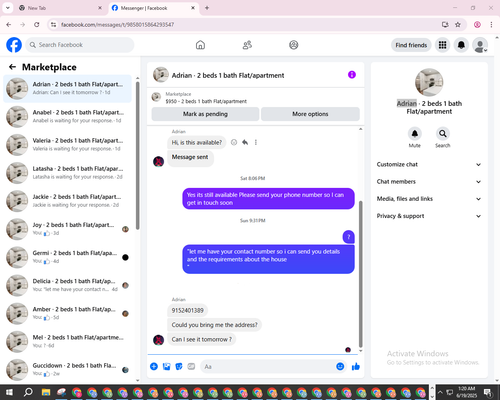This screenshot has height=400, width=500.
Task: Bookmark this page with the star icon
Action: [x=458, y=25]
